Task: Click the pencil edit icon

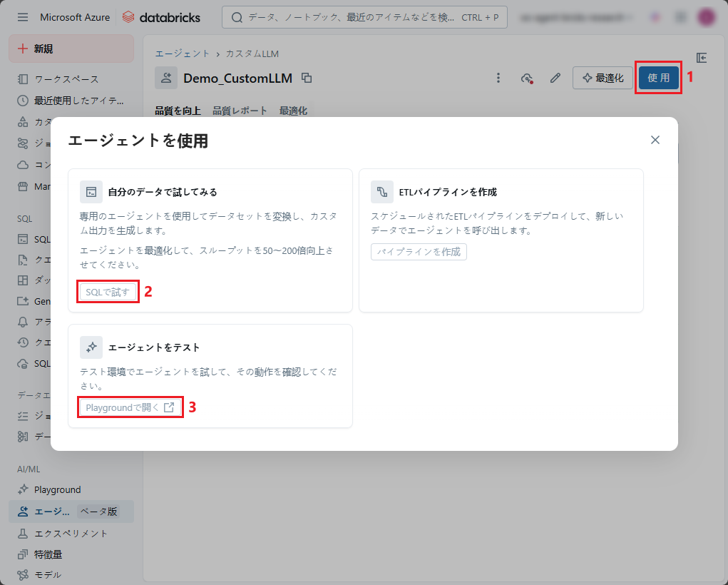Action: [555, 78]
